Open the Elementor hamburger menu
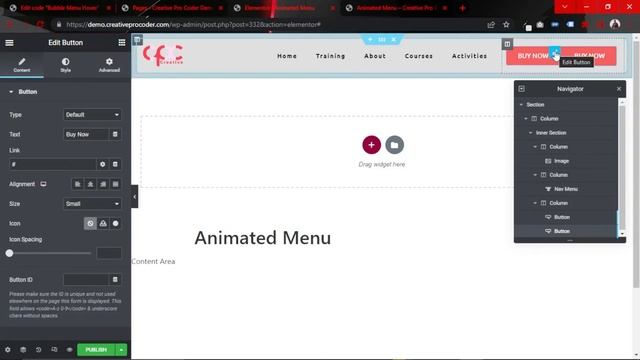 click(x=9, y=43)
